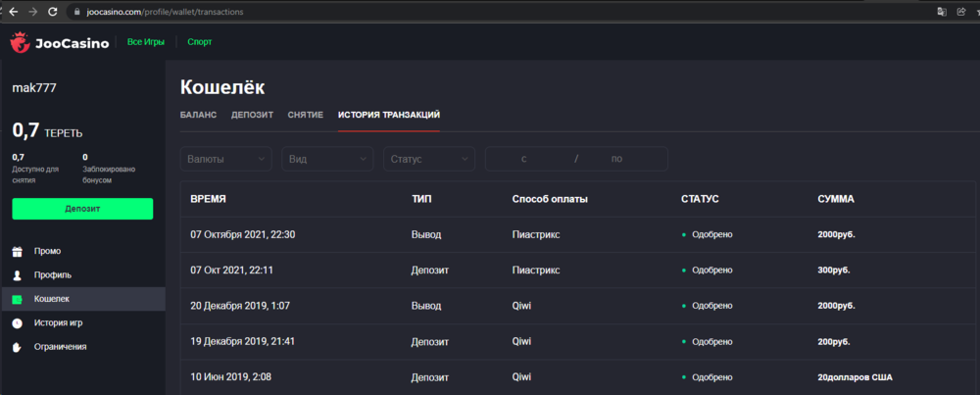
Task: Reload the page with refresh icon
Action: coord(53,12)
